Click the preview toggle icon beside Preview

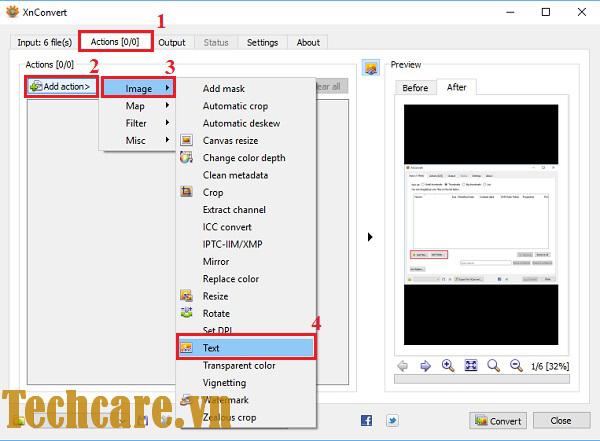click(371, 67)
